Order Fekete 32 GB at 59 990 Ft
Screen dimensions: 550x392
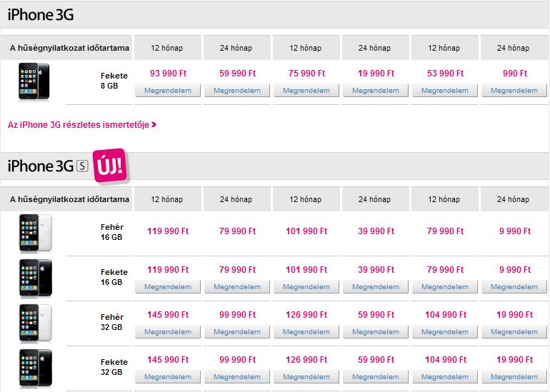376,377
